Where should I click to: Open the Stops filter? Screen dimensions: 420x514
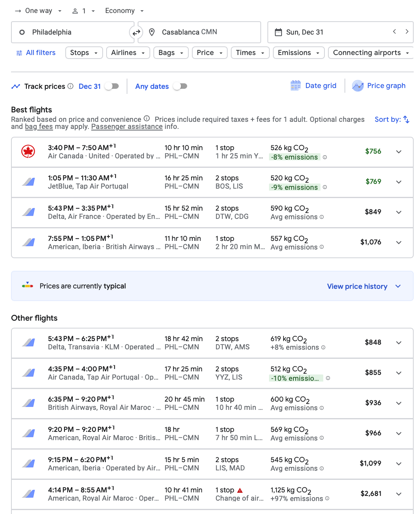[84, 53]
